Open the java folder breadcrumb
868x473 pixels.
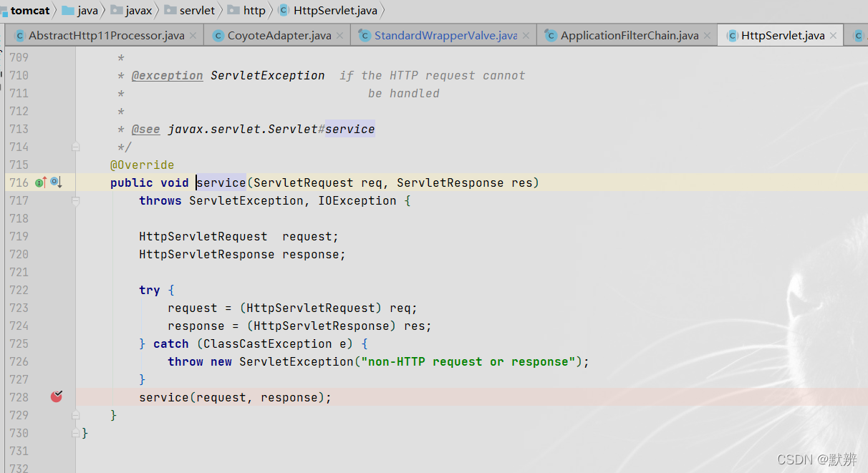(x=88, y=10)
